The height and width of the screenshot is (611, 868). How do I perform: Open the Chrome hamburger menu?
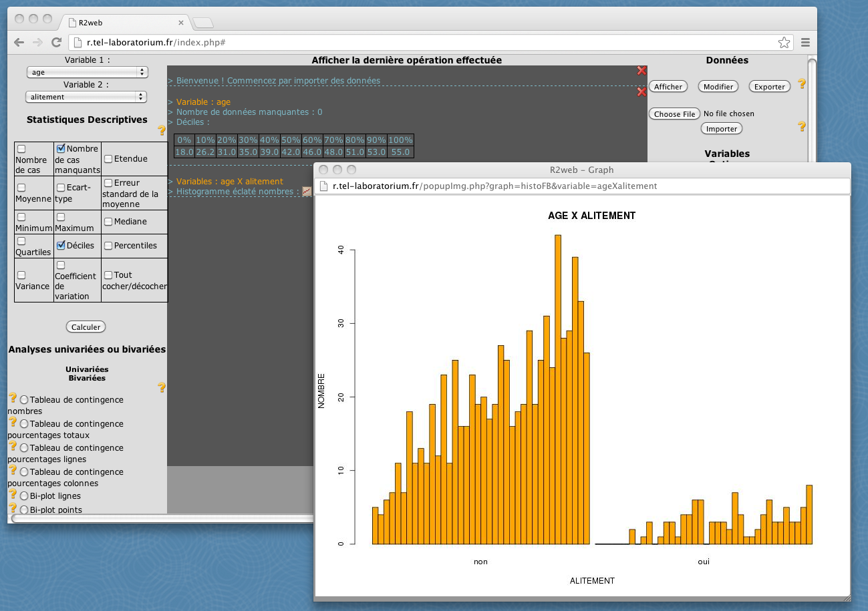point(805,43)
